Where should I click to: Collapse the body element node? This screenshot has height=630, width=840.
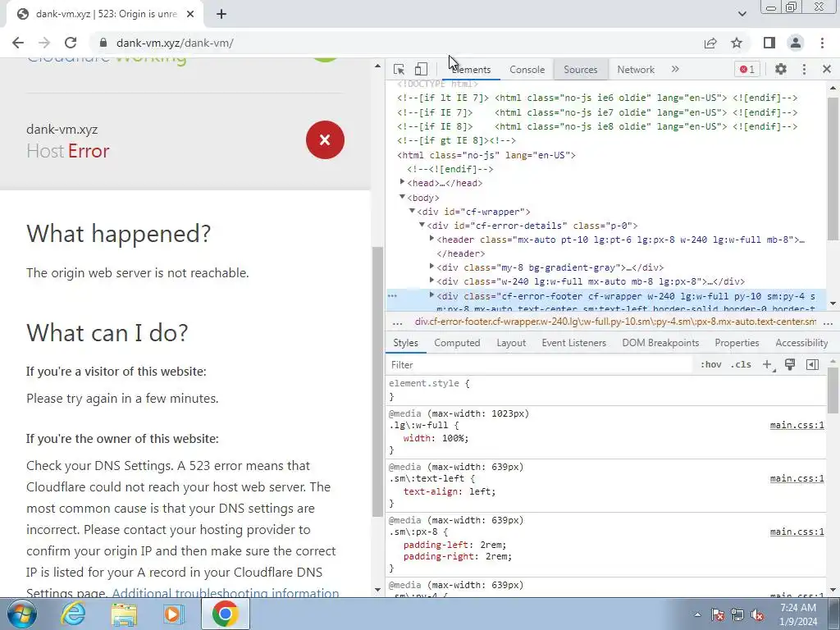pyautogui.click(x=402, y=197)
